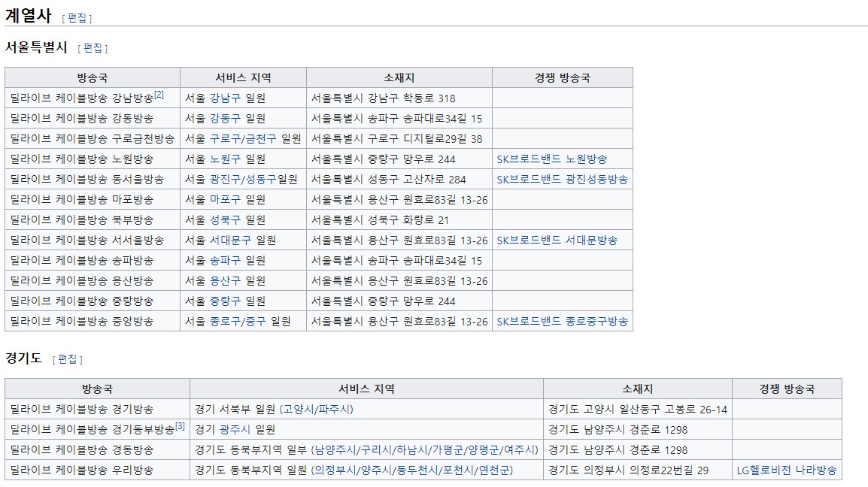868x487 pixels.
Task: Click the 편집 link next to 계열사 heading
Action: pyautogui.click(x=77, y=18)
